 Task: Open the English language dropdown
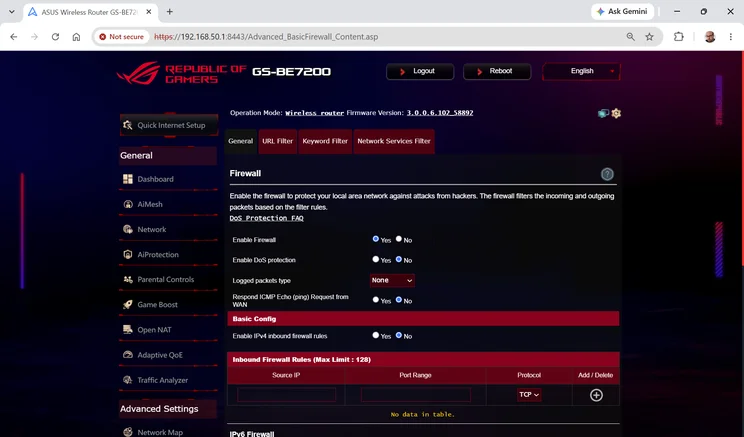581,71
